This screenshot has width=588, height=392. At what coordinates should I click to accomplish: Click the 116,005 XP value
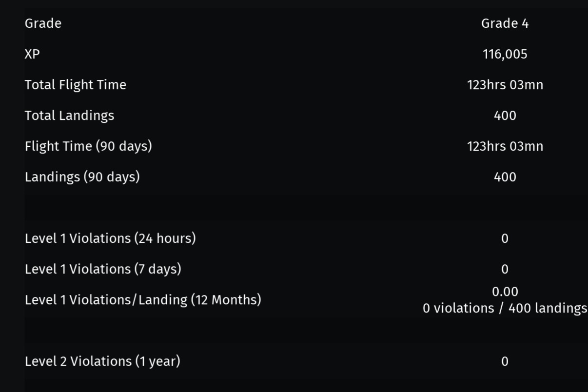pyautogui.click(x=505, y=54)
